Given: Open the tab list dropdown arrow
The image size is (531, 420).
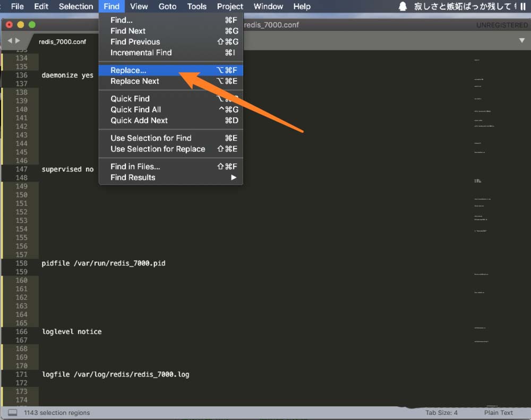Looking at the screenshot, I should [x=521, y=41].
